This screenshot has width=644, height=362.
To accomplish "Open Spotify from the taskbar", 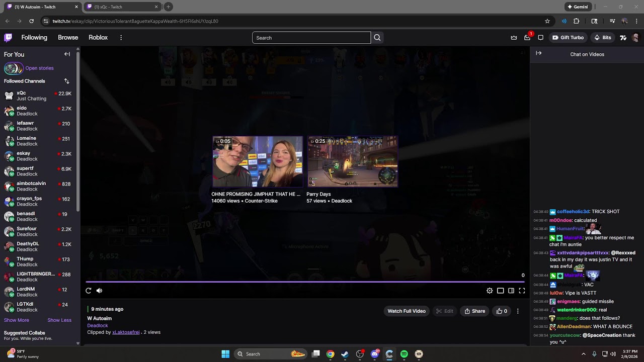I will point(404,354).
